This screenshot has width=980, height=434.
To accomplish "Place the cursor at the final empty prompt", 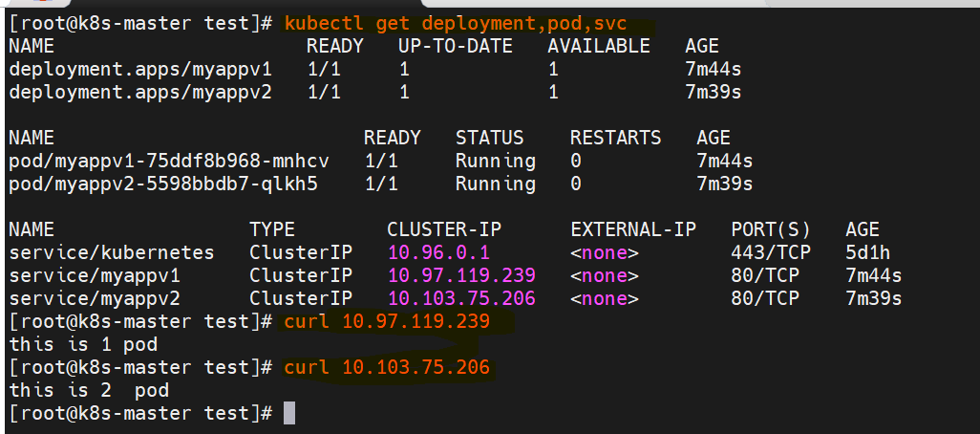I will tap(288, 413).
